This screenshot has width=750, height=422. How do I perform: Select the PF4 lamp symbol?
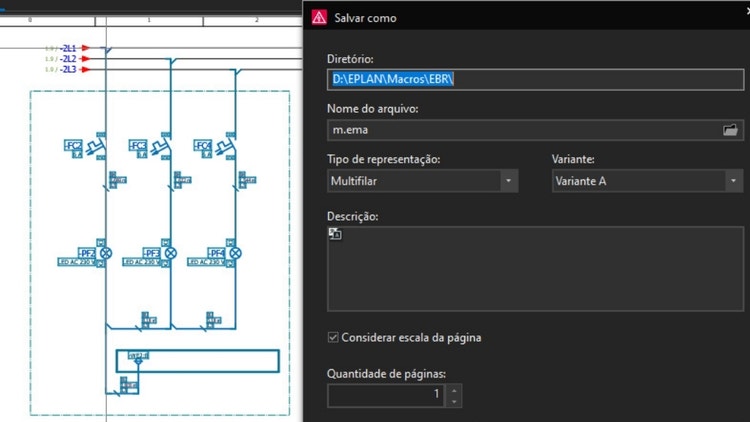tap(235, 254)
